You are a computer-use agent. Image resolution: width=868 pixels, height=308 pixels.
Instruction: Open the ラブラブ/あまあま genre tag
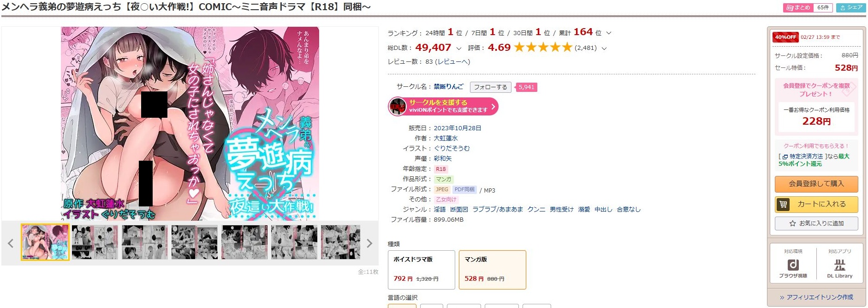[x=498, y=209]
